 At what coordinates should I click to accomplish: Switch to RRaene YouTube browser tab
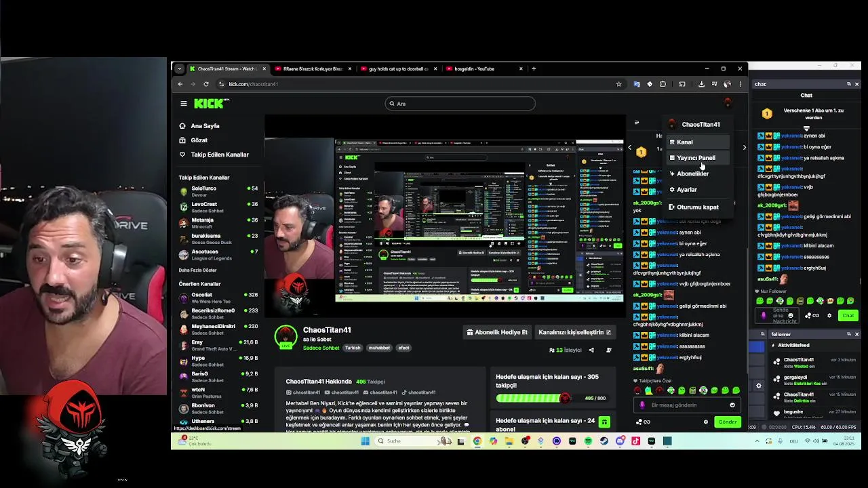pos(313,68)
